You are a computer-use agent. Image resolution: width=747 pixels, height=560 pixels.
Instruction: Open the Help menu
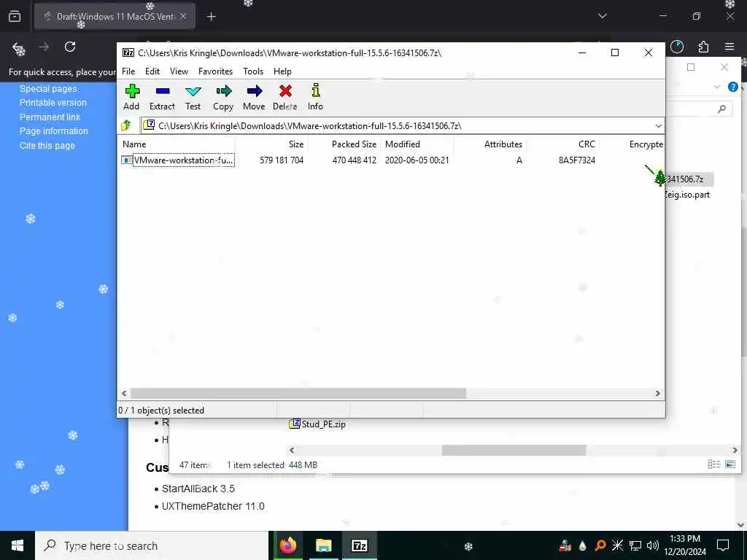pos(282,71)
